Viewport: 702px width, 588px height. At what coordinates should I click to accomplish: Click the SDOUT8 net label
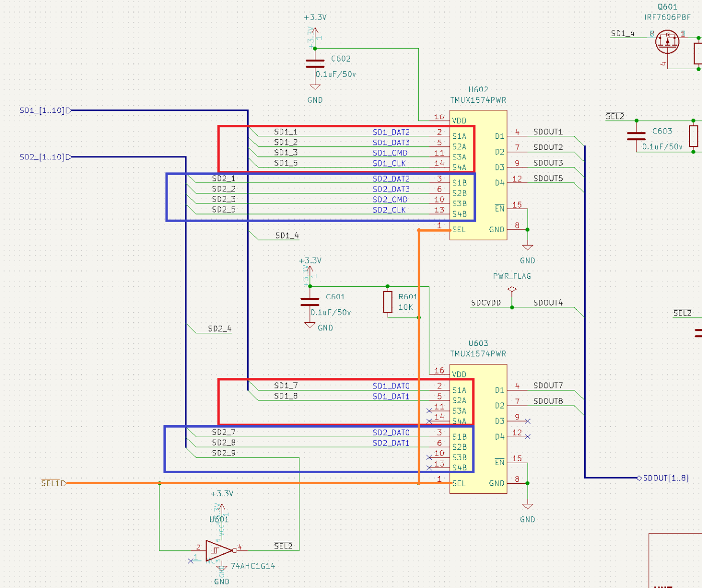[548, 401]
